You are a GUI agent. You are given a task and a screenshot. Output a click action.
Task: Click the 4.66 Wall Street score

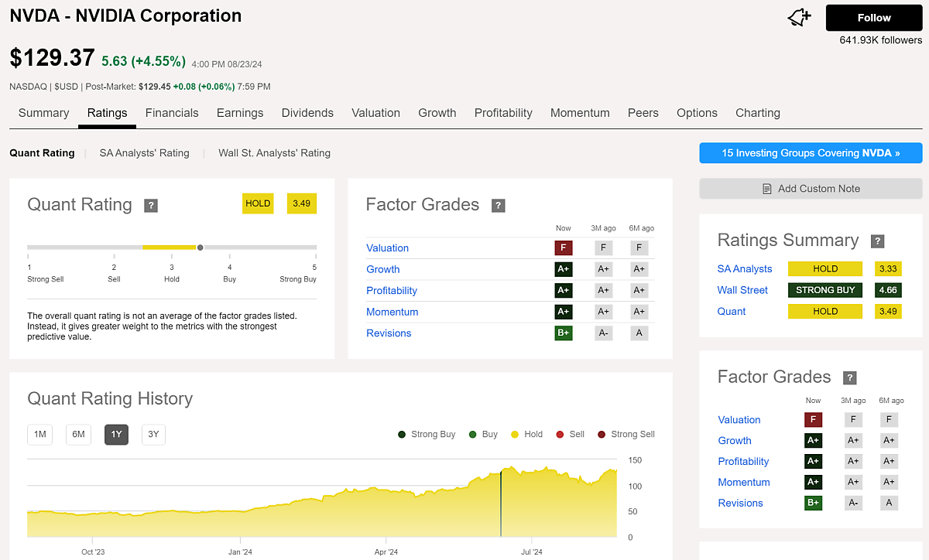888,290
